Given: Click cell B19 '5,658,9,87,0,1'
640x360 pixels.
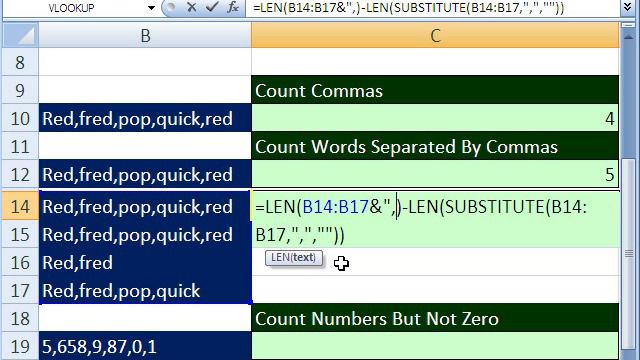Looking at the screenshot, I should pos(145,346).
